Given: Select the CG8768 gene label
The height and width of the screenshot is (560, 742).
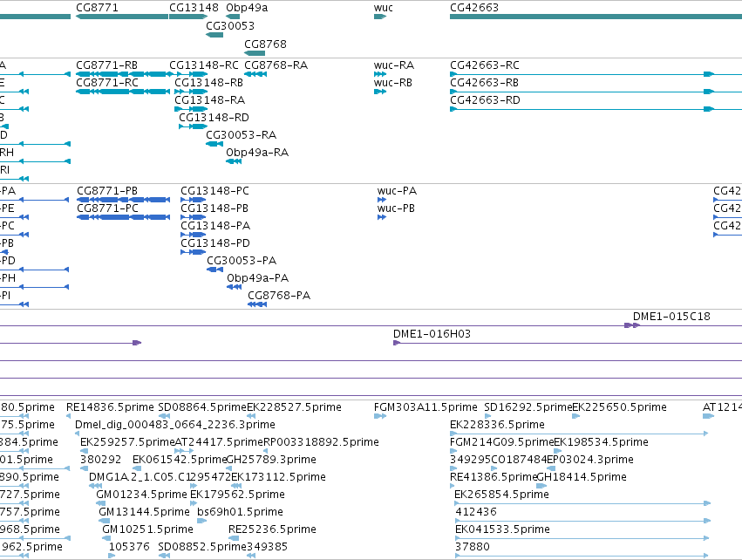Looking at the screenshot, I should pos(265,44).
